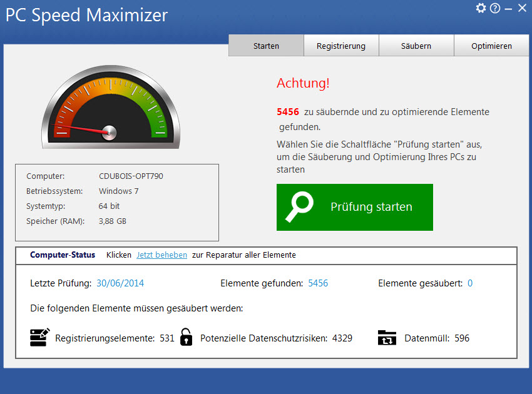Open the Registrierung tab
This screenshot has height=394, width=532.
(341, 46)
